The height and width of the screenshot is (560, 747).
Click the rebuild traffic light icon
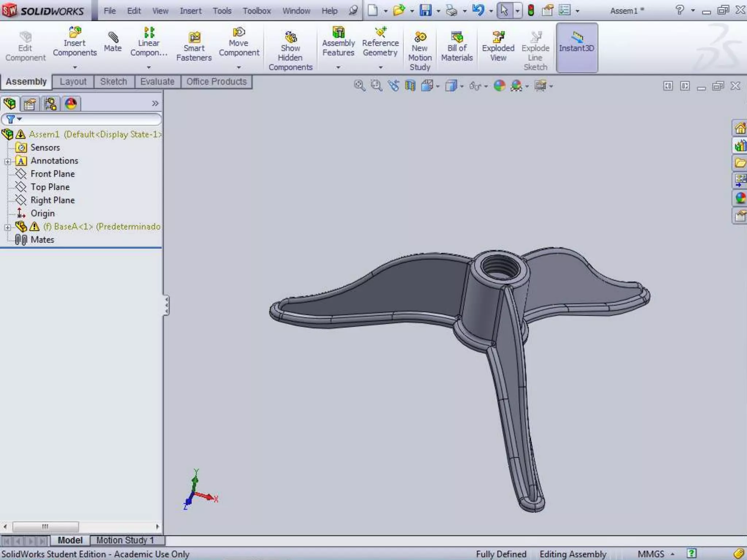point(531,10)
